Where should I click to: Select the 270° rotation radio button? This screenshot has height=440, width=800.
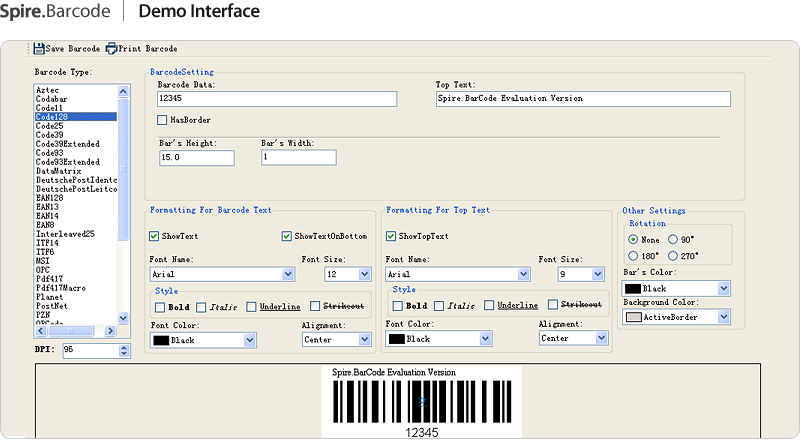[x=673, y=256]
